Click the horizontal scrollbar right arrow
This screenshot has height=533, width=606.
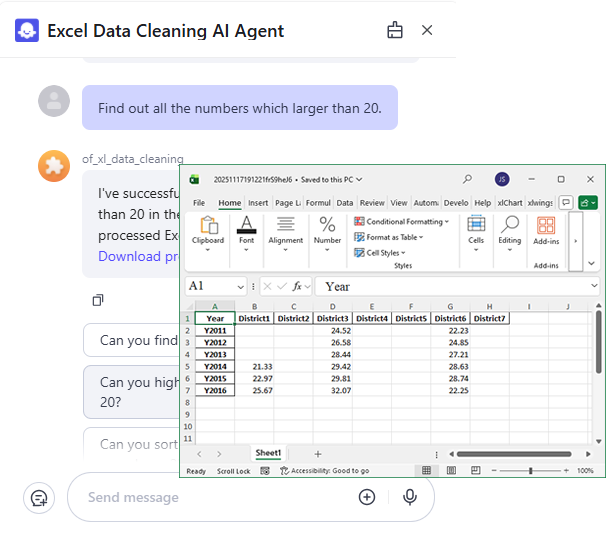coord(588,454)
